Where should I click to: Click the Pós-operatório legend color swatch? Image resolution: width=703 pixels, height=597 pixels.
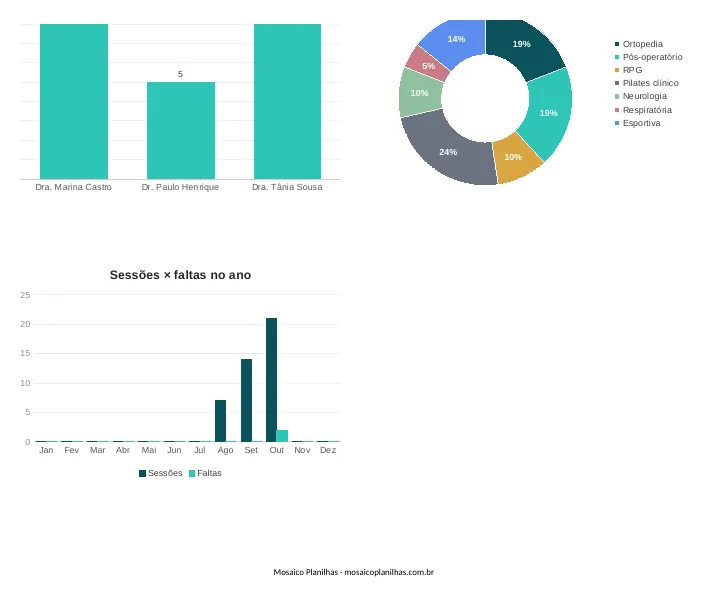pyautogui.click(x=617, y=57)
